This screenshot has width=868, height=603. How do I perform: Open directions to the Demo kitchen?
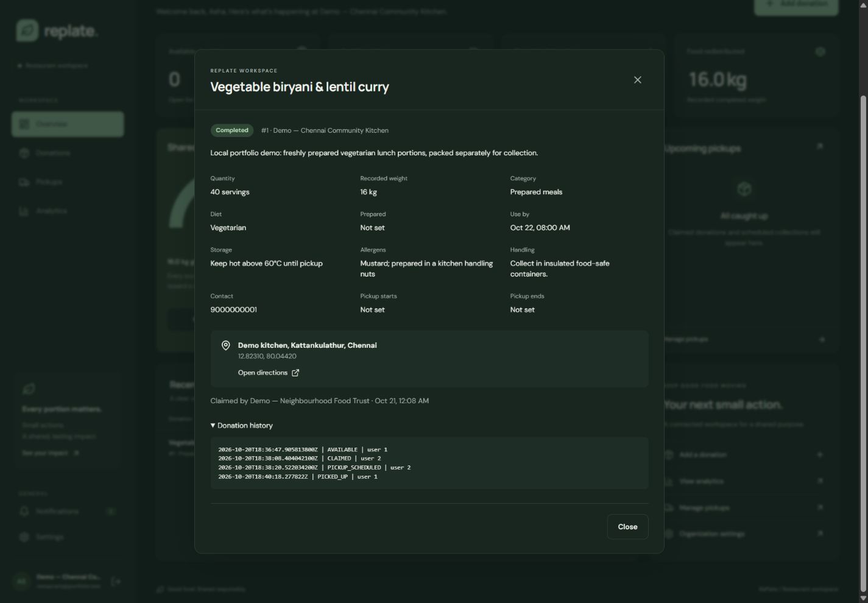(269, 373)
